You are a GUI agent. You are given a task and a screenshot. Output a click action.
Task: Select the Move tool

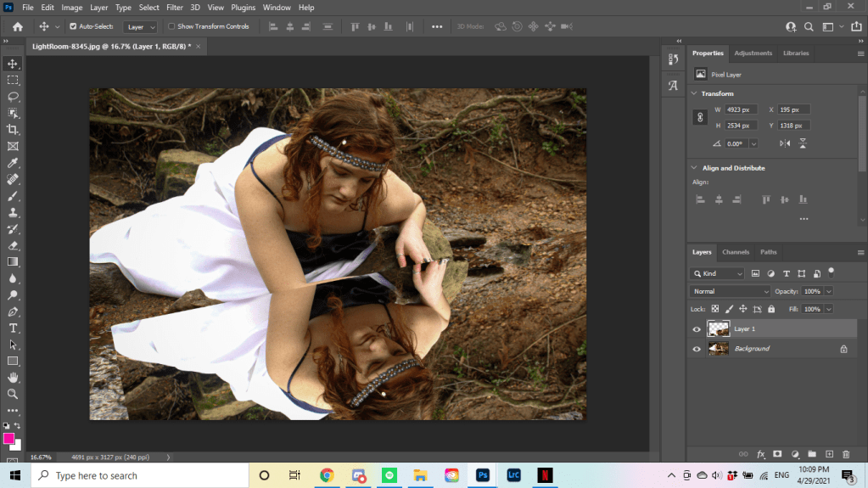[x=13, y=64]
